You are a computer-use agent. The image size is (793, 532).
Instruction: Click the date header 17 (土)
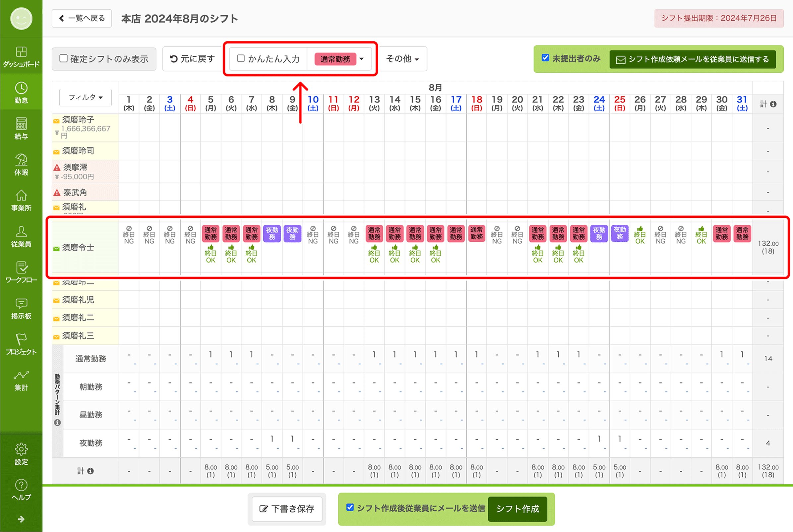pyautogui.click(x=456, y=103)
